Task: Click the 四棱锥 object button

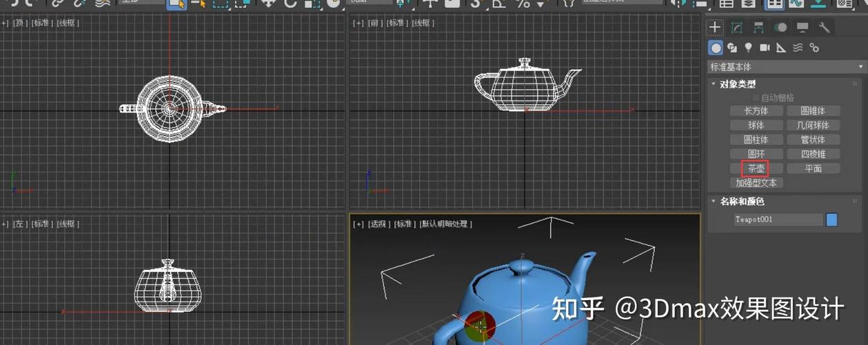Action: (x=813, y=155)
